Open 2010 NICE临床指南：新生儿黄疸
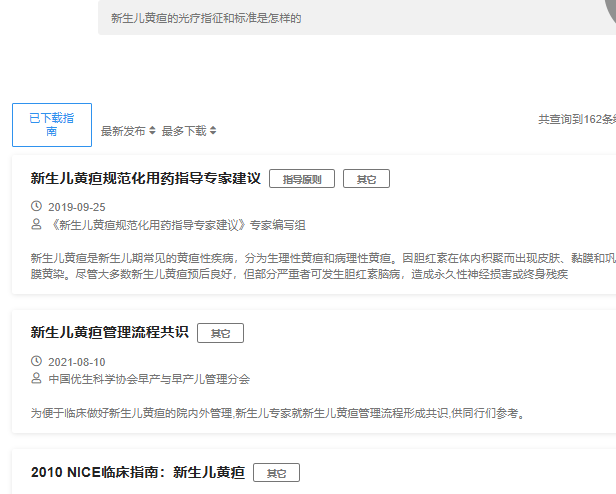Screen dimensions: 616x494 pyautogui.click(x=138, y=473)
